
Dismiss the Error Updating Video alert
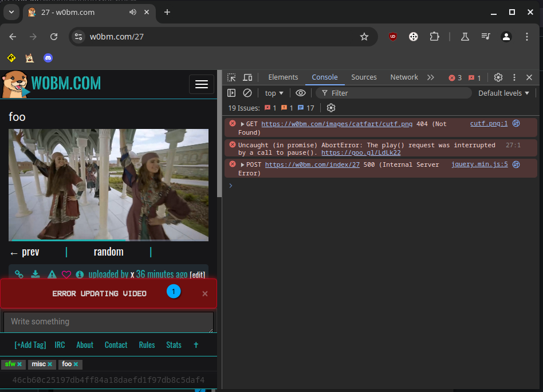[x=205, y=293]
